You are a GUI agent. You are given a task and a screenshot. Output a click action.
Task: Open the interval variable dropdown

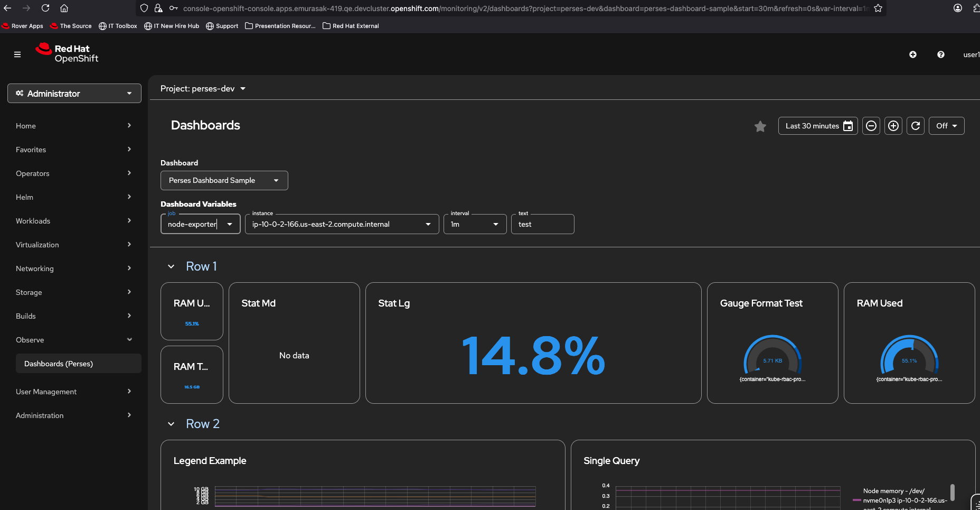[x=475, y=225]
